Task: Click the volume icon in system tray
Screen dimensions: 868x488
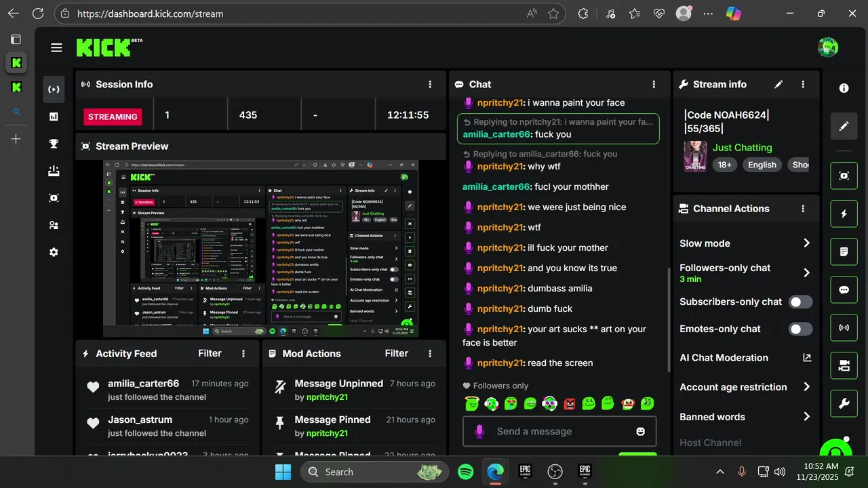Action: pos(780,472)
